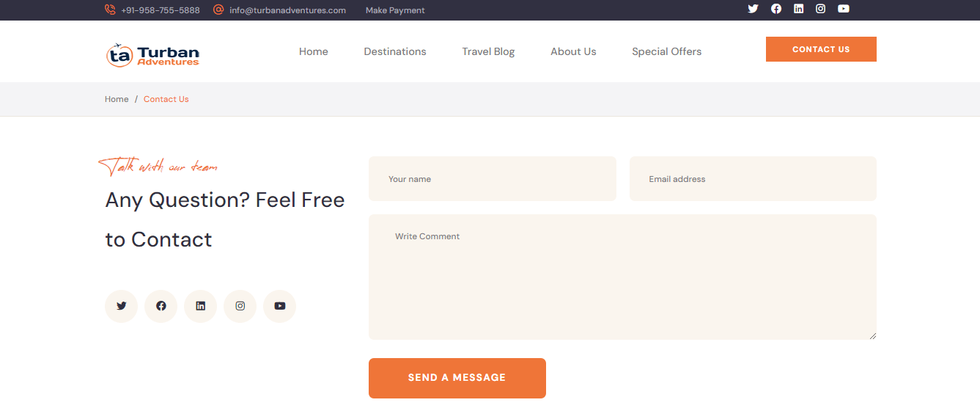980x419 pixels.
Task: Open Facebook icon in top header bar
Action: pyautogui.click(x=776, y=9)
